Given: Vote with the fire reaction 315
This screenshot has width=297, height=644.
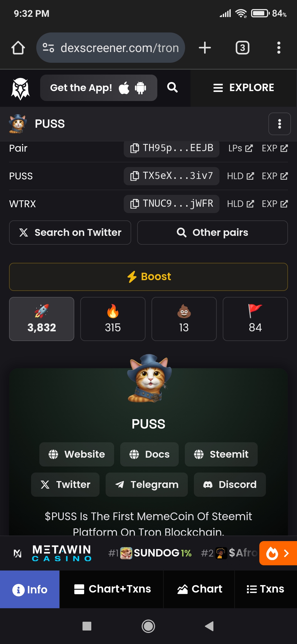Looking at the screenshot, I should (113, 319).
